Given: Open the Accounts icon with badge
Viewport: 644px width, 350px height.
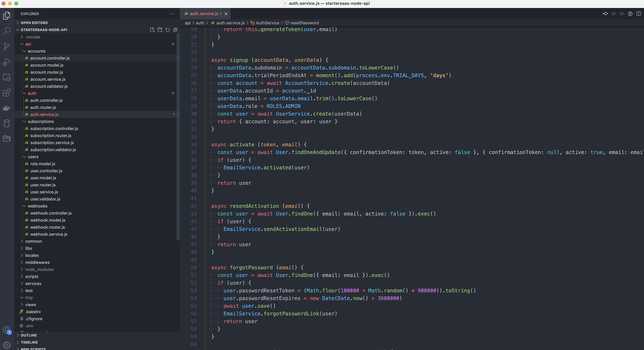Looking at the screenshot, I should [x=7, y=330].
